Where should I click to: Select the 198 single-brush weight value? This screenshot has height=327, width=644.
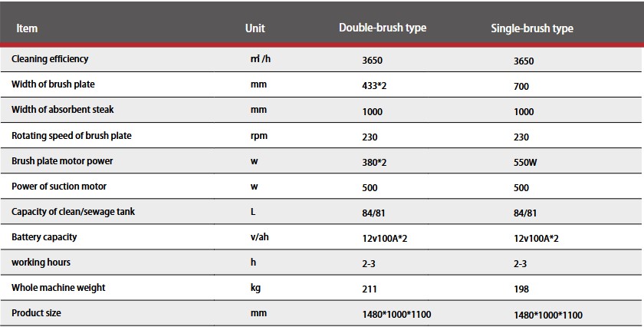(521, 289)
